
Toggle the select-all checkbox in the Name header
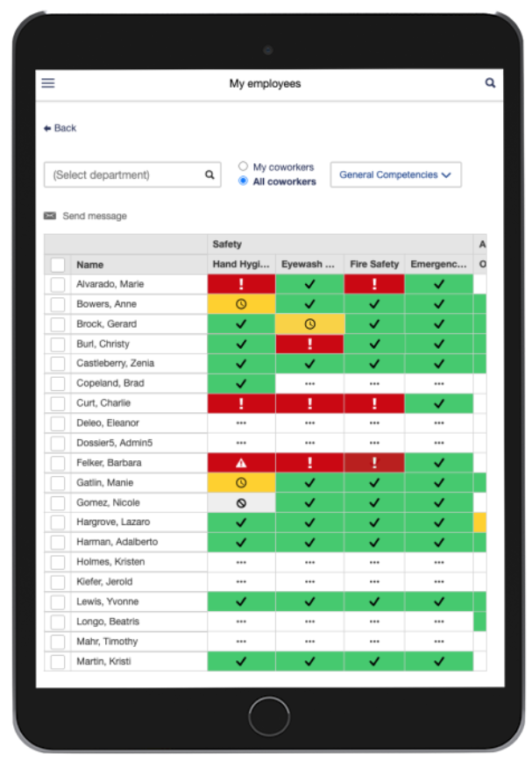pos(58,265)
